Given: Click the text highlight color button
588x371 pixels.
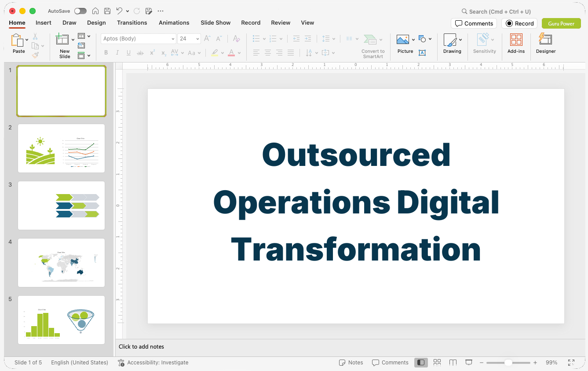Looking at the screenshot, I should click(215, 53).
